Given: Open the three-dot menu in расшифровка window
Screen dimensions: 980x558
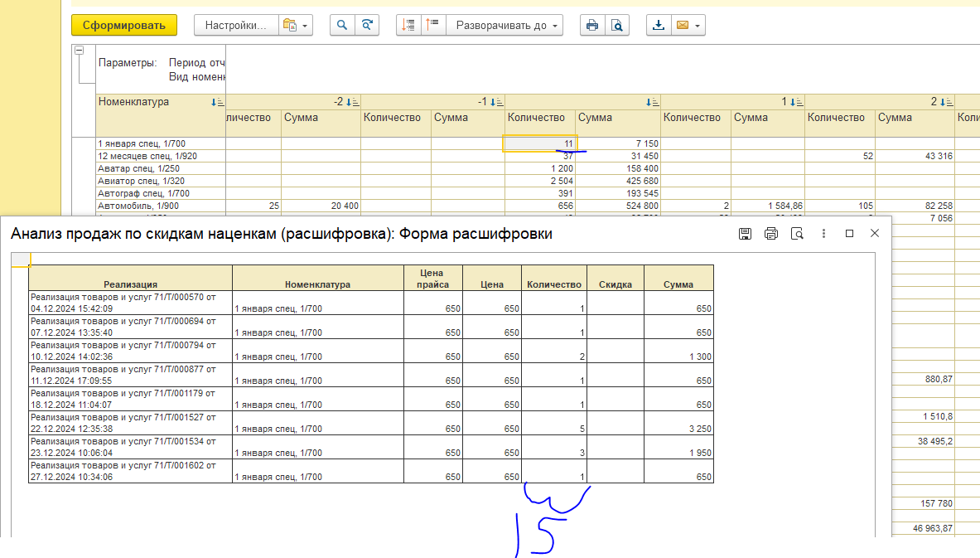Looking at the screenshot, I should [823, 234].
